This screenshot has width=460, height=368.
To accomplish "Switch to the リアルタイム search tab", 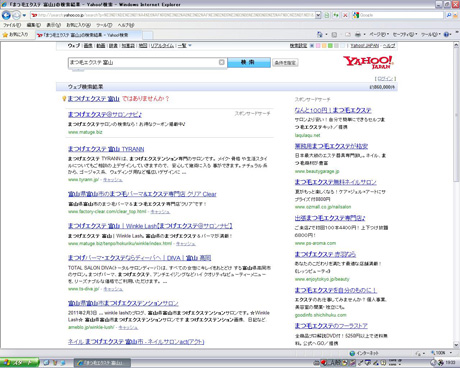I will [x=162, y=45].
